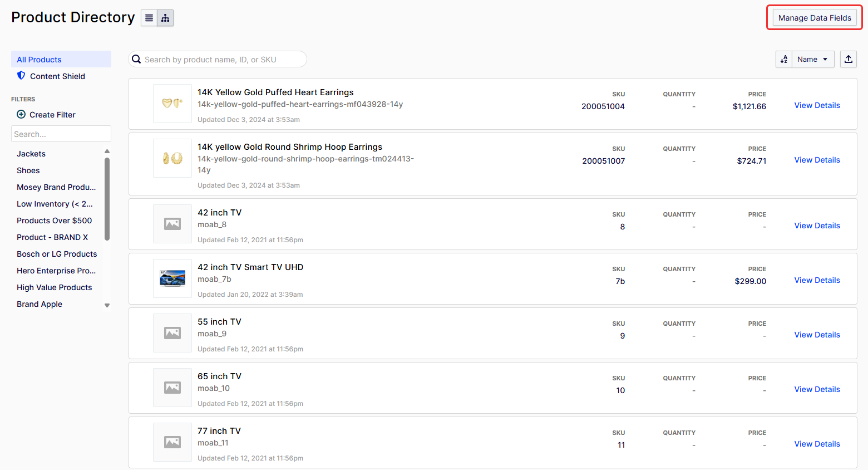
Task: Click the 65 inch TV product title
Action: pos(219,376)
